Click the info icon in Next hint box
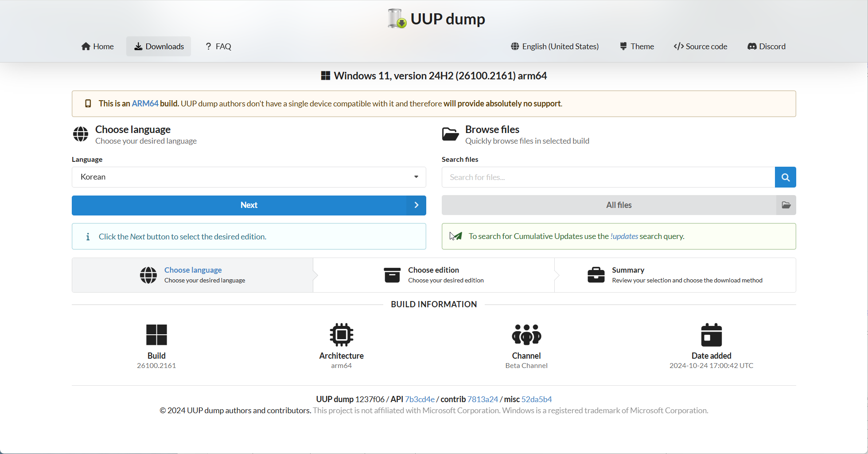The image size is (868, 454). [88, 237]
